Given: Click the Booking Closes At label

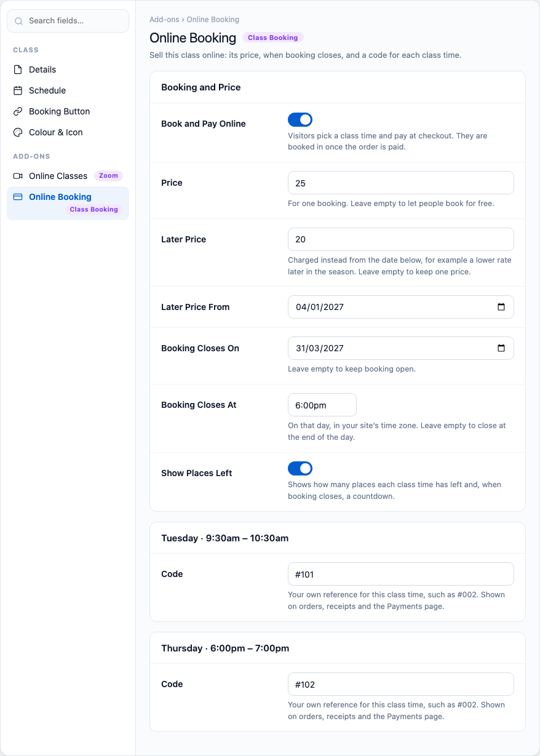Looking at the screenshot, I should pos(199,405).
